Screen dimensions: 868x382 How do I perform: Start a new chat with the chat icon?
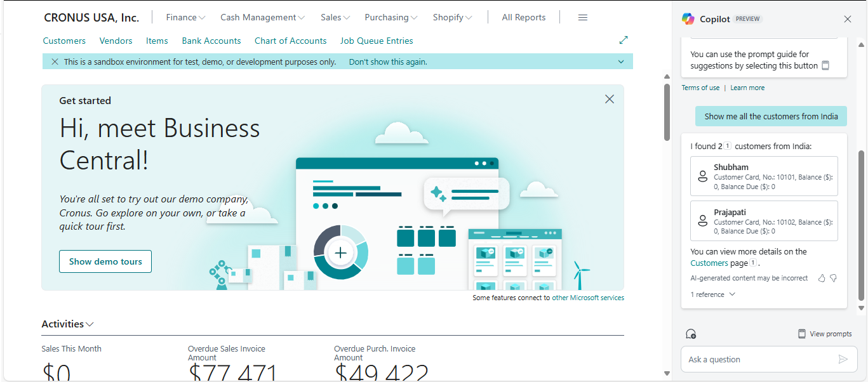point(691,334)
